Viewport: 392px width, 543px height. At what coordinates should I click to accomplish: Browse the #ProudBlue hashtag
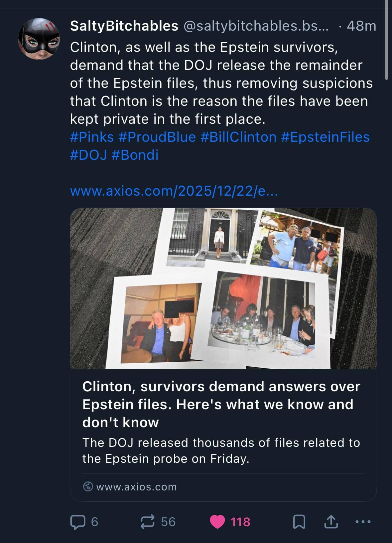[x=157, y=137]
